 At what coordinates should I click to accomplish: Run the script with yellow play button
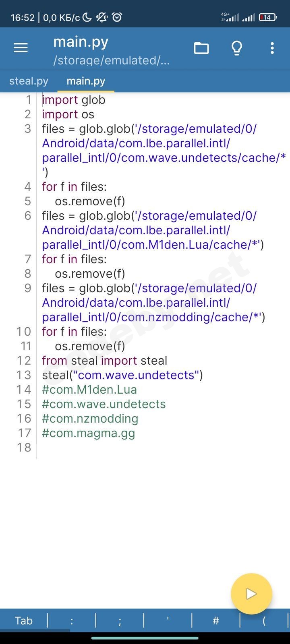(251, 594)
